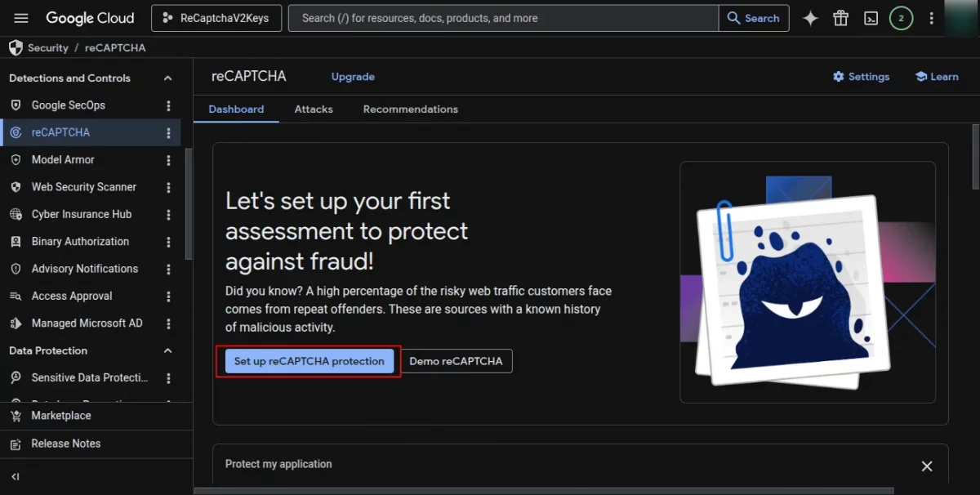The width and height of the screenshot is (980, 495).
Task: Open Web Security Scanner in the sidebar
Action: (85, 187)
